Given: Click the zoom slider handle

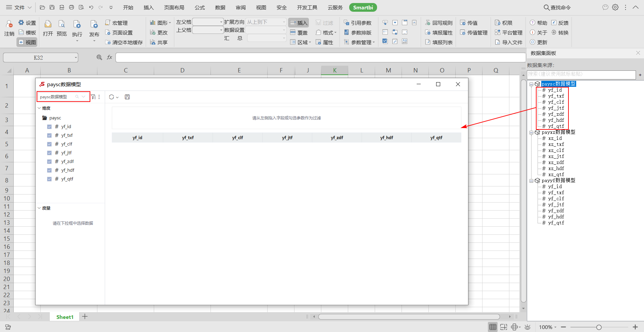Looking at the screenshot, I should [x=599, y=327].
